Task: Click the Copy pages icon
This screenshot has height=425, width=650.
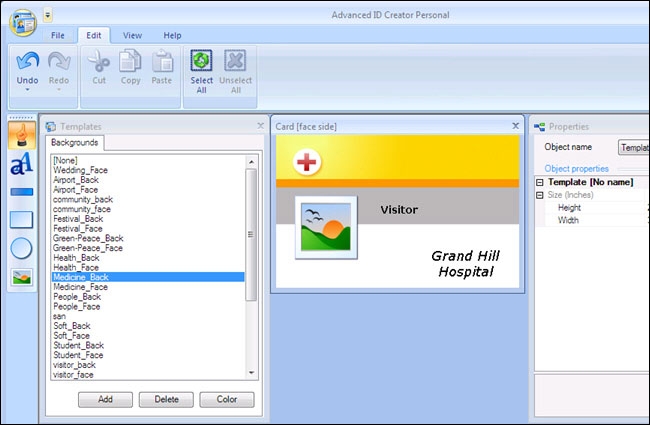Action: tap(130, 61)
